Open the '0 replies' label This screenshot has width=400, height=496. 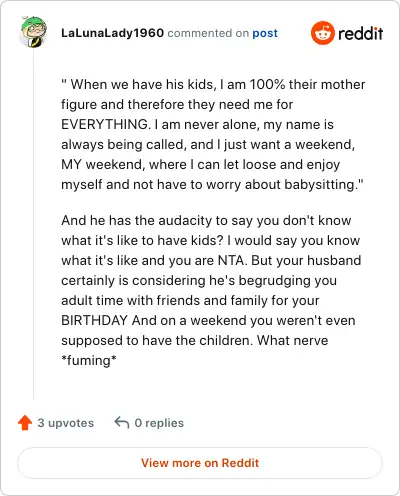[159, 423]
